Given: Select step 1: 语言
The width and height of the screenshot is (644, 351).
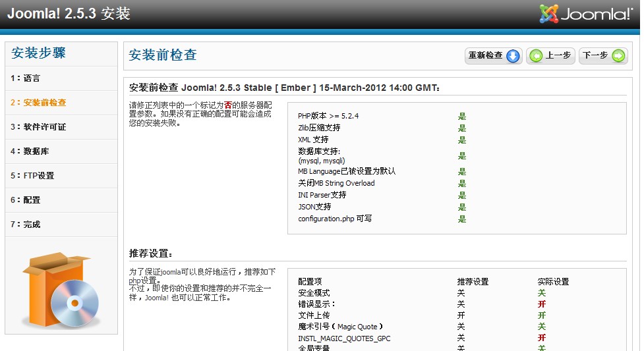Looking at the screenshot, I should [x=61, y=78].
